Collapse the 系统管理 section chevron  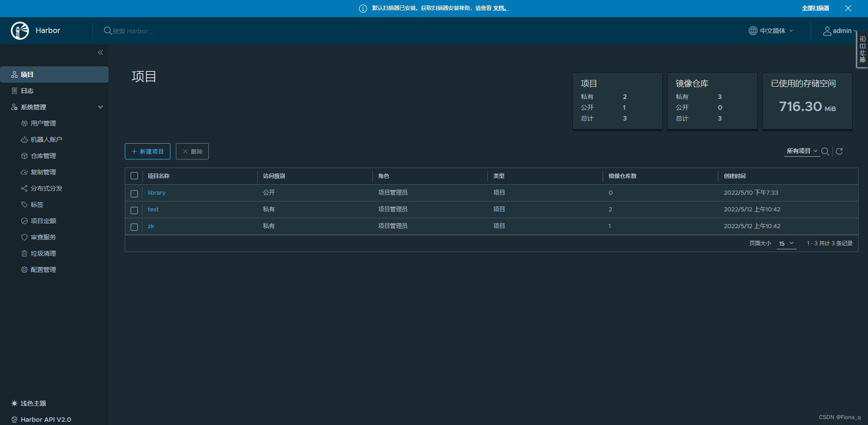(100, 107)
